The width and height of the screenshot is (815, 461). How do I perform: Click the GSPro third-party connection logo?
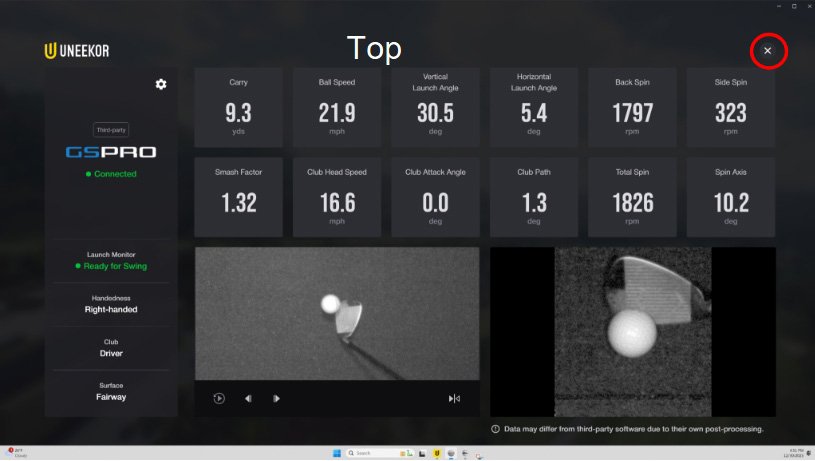(111, 152)
